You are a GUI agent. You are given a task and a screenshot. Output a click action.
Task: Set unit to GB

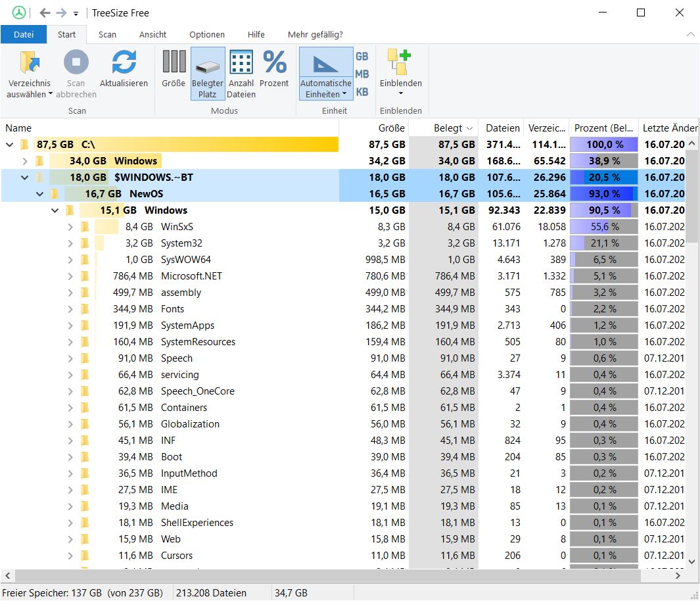coord(362,57)
